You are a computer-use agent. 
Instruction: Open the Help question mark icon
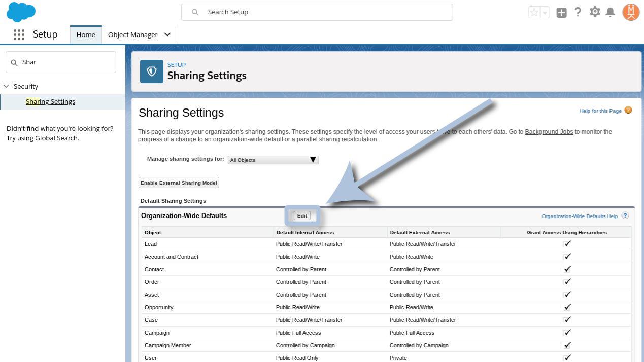[578, 12]
